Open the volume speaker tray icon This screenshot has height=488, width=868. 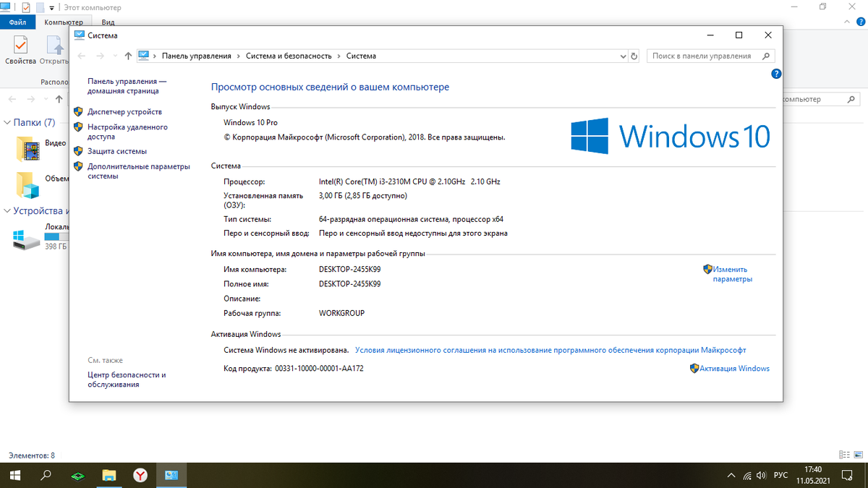pyautogui.click(x=762, y=476)
